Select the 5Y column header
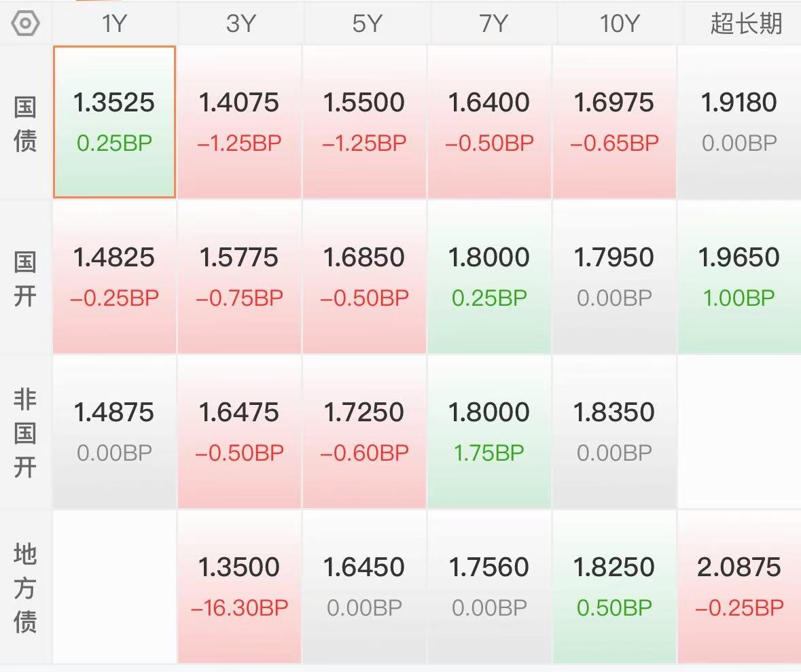Image resolution: width=801 pixels, height=672 pixels. click(366, 24)
